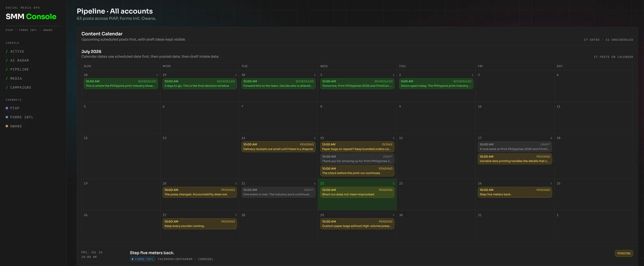The image size is (644, 266).
Task: Click the PENDING status badge in list row
Action: (624, 253)
